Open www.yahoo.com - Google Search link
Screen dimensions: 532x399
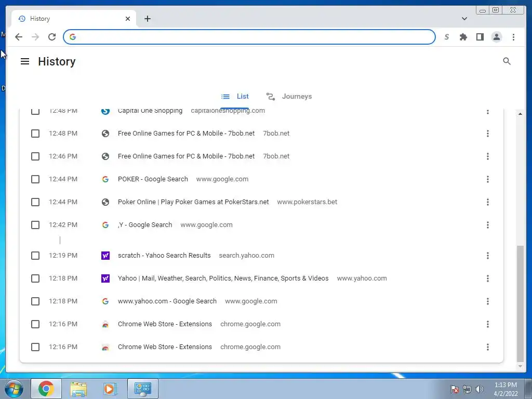[167, 301]
